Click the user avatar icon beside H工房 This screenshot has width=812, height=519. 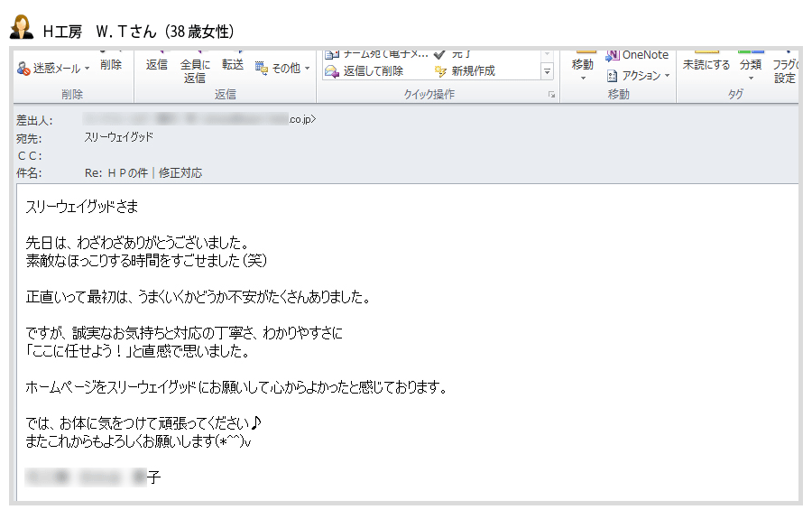[x=21, y=28]
